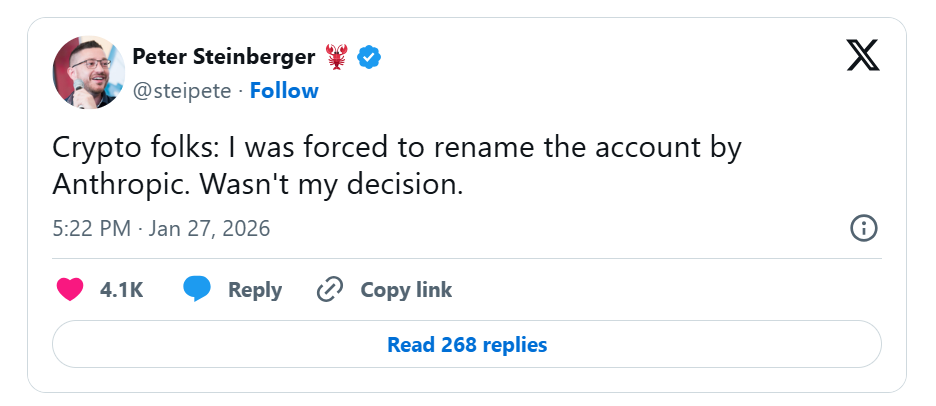Screen dimensions: 936x406
Task: Follow the steipete account
Action: click(284, 91)
